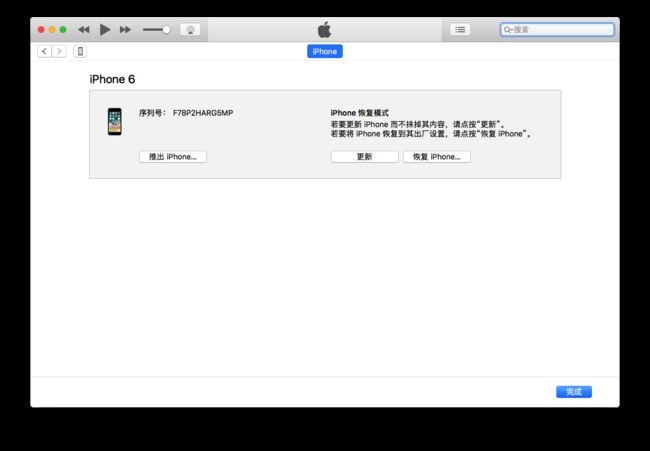
Task: Click the 推出 iPhone... eject button
Action: 173,157
